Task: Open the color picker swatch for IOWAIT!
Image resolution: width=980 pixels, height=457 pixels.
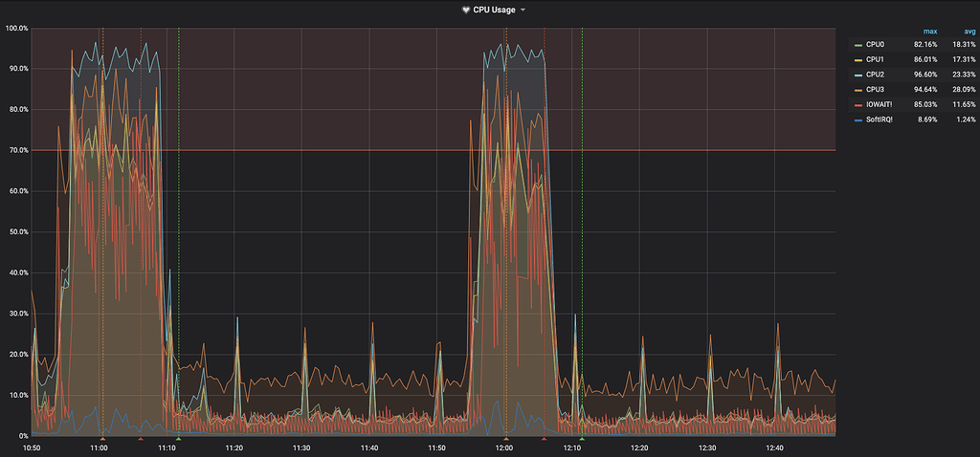Action: coord(858,105)
